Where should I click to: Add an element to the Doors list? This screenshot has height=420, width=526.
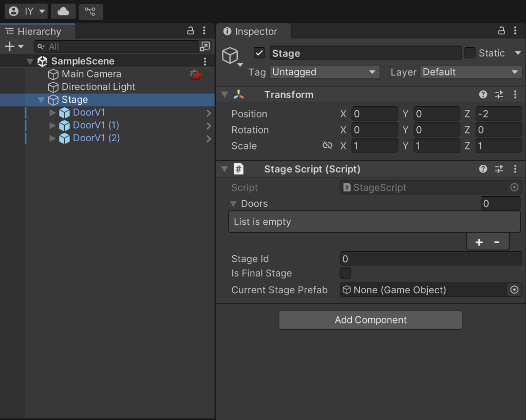coord(479,242)
